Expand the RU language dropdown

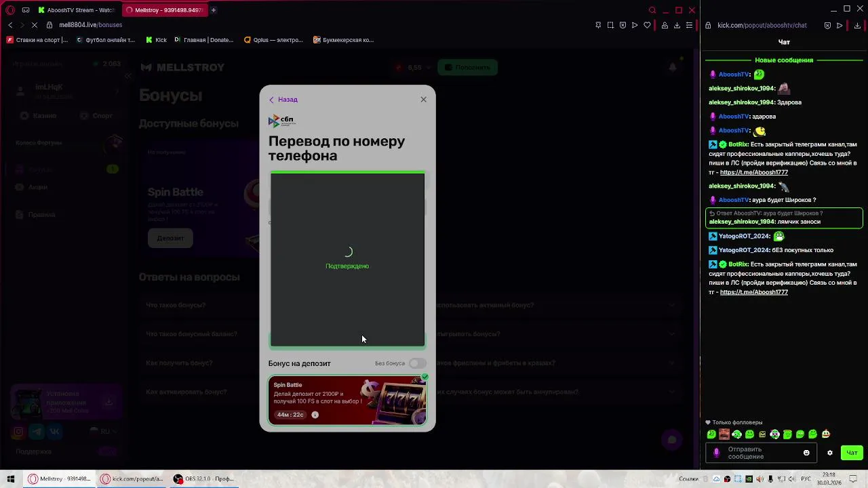104,432
